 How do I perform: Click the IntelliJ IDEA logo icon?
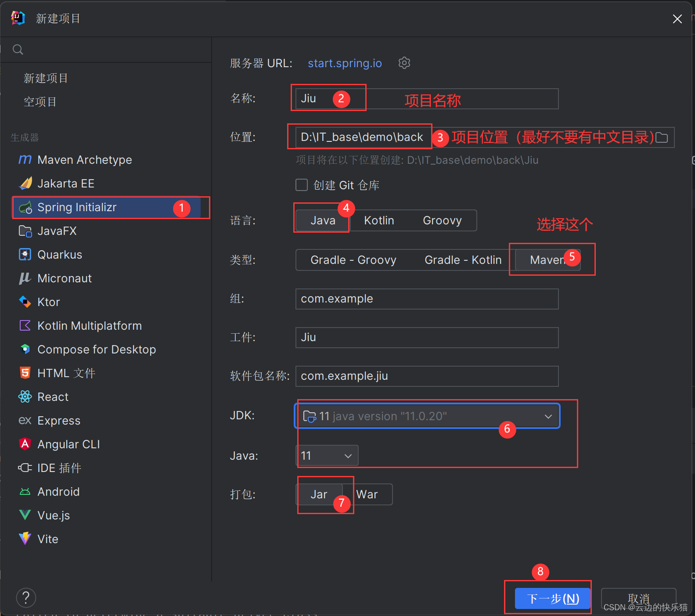pyautogui.click(x=18, y=18)
